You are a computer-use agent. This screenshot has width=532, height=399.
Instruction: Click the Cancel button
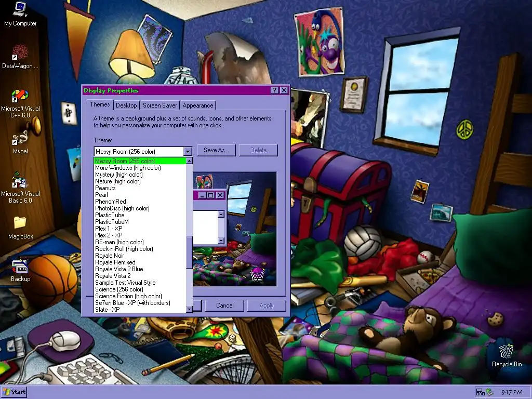coord(224,305)
